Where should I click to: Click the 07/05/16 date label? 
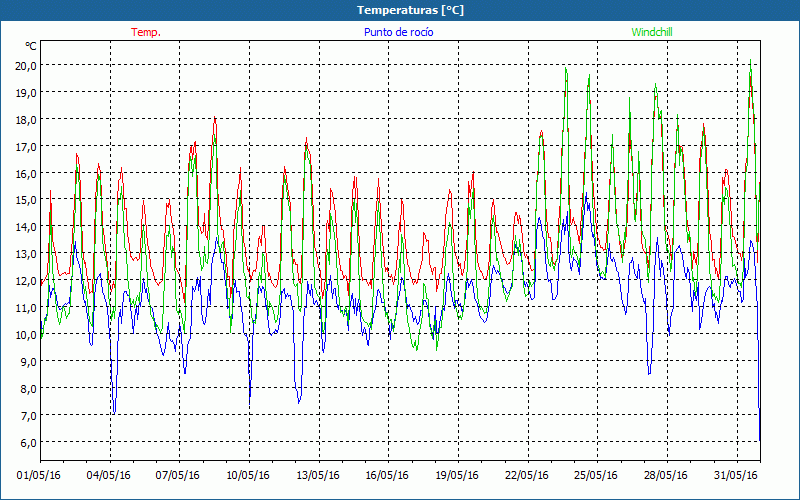click(178, 476)
